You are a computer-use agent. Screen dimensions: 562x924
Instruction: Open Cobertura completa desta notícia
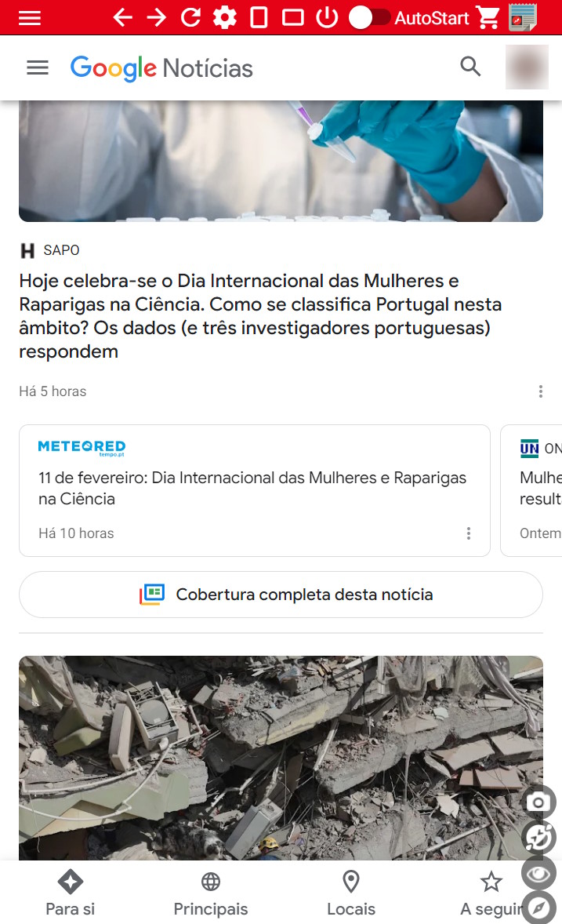pyautogui.click(x=281, y=595)
